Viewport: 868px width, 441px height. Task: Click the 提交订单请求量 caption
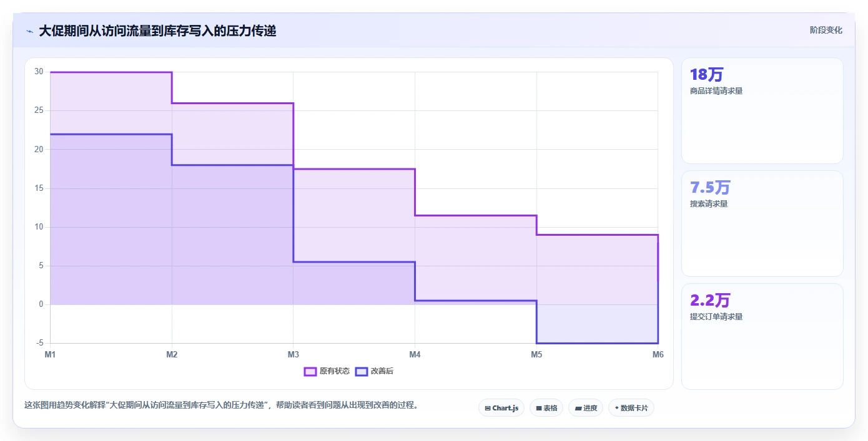click(x=716, y=317)
